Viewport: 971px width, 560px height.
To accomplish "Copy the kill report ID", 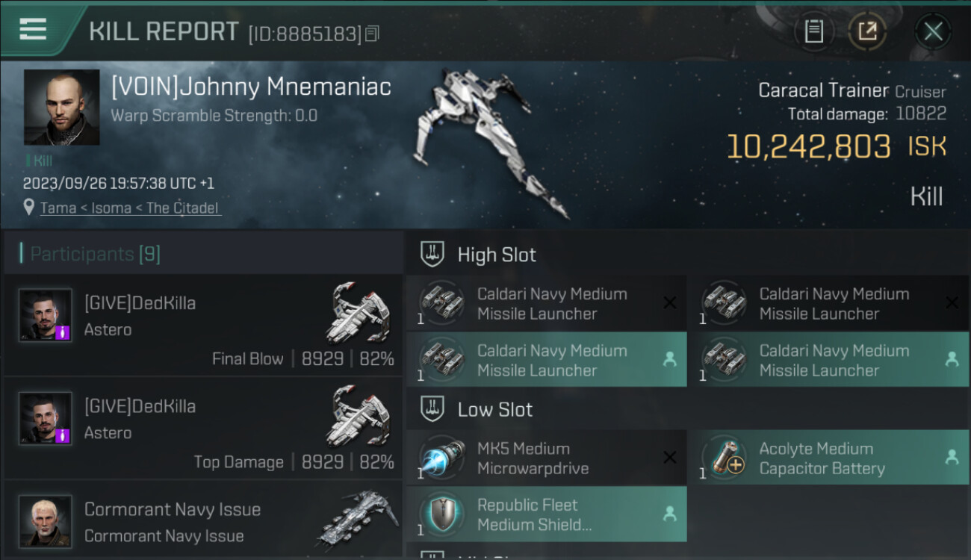I will (373, 33).
